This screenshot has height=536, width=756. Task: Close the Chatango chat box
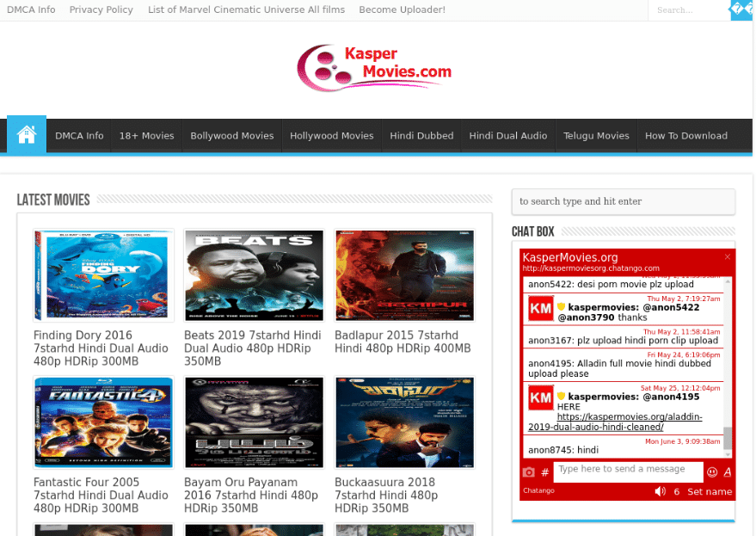coord(727,256)
